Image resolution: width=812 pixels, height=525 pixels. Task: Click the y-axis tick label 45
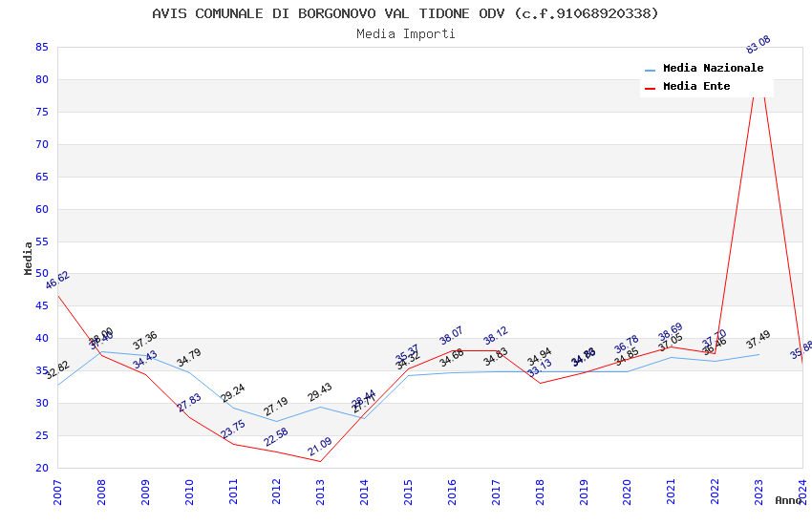(42, 305)
